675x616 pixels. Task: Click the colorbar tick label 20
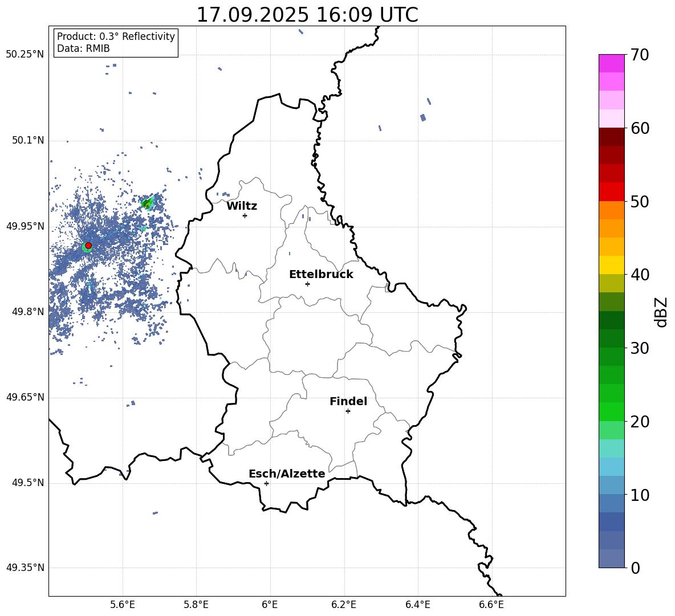point(640,422)
